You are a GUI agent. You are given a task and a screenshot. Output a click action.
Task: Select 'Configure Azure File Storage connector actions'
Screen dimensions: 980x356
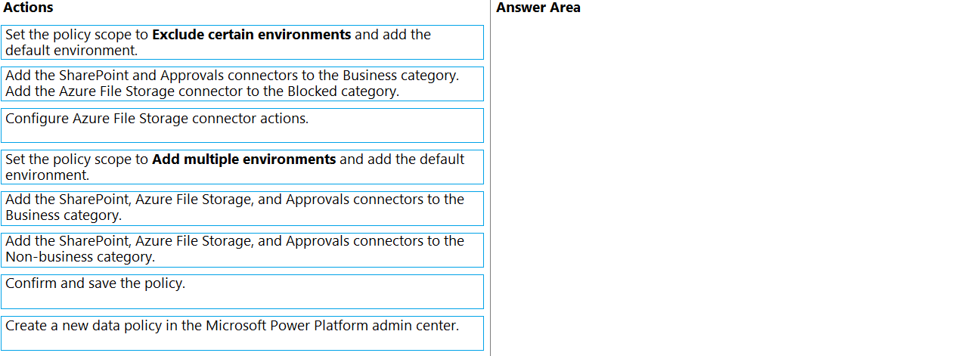click(x=242, y=125)
